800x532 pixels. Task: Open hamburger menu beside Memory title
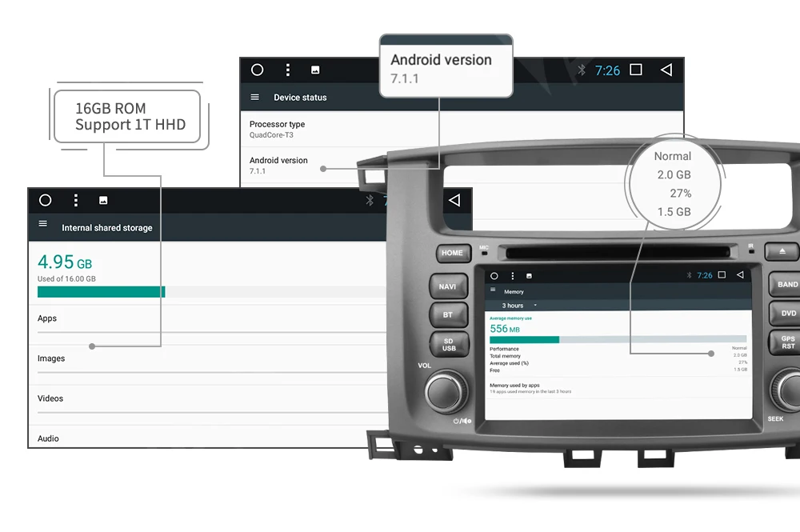pos(493,290)
